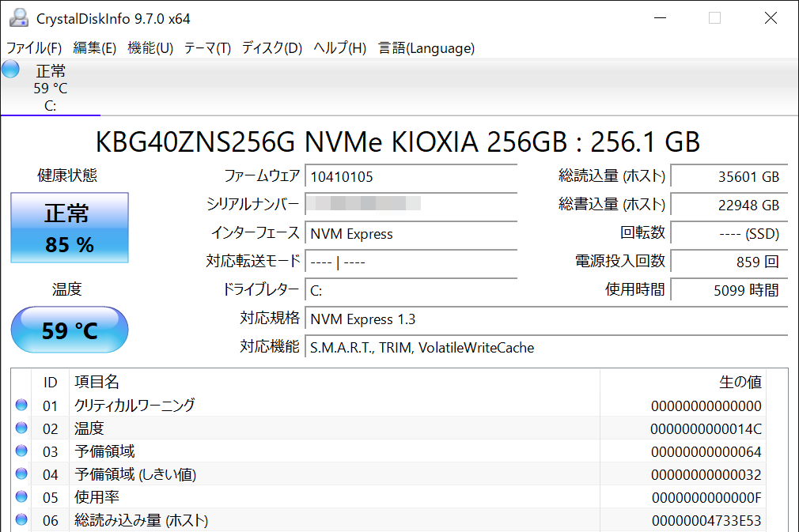Select the 総読み込み量 (ホスト) attribute name
This screenshot has width=799, height=532.
pyautogui.click(x=141, y=520)
